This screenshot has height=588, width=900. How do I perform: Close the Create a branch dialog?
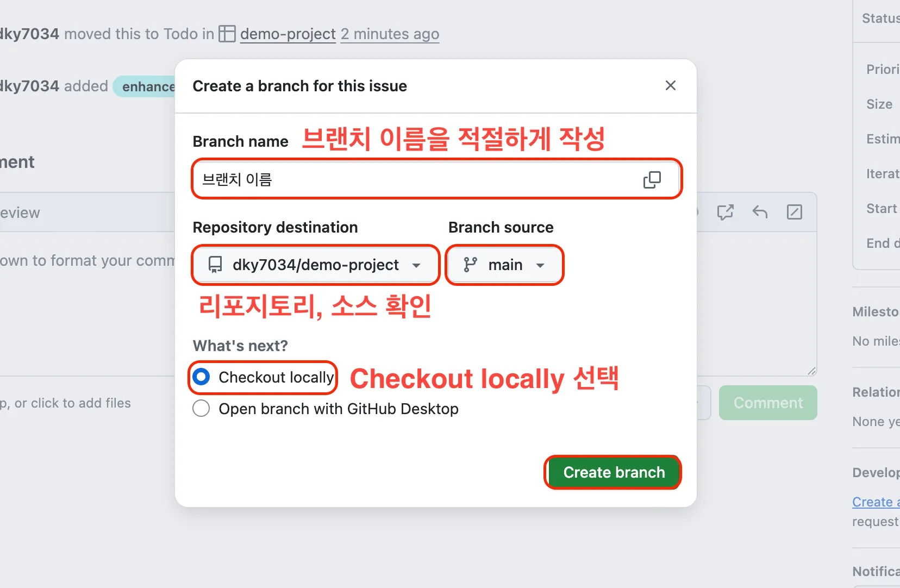[x=670, y=85]
